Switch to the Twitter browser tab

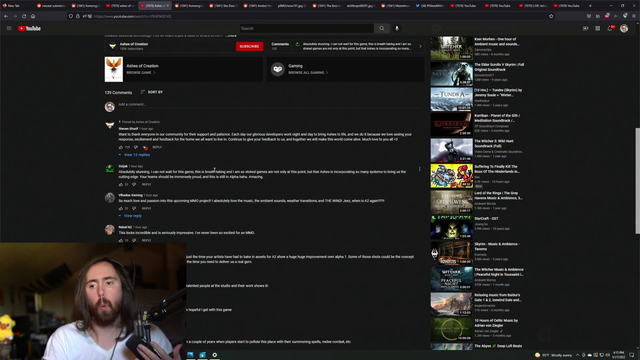coord(431,6)
